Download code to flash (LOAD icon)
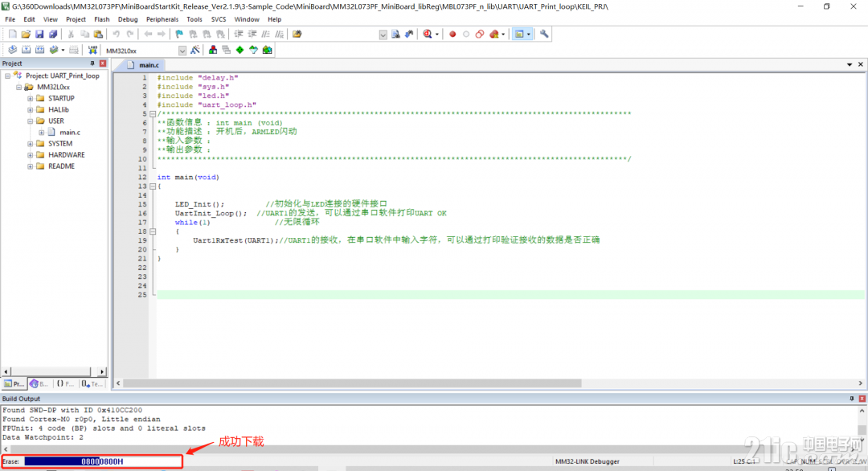868x471 pixels. coord(92,50)
